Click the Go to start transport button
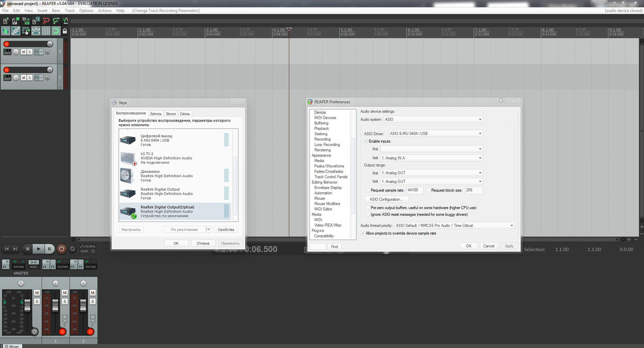 tap(7, 248)
